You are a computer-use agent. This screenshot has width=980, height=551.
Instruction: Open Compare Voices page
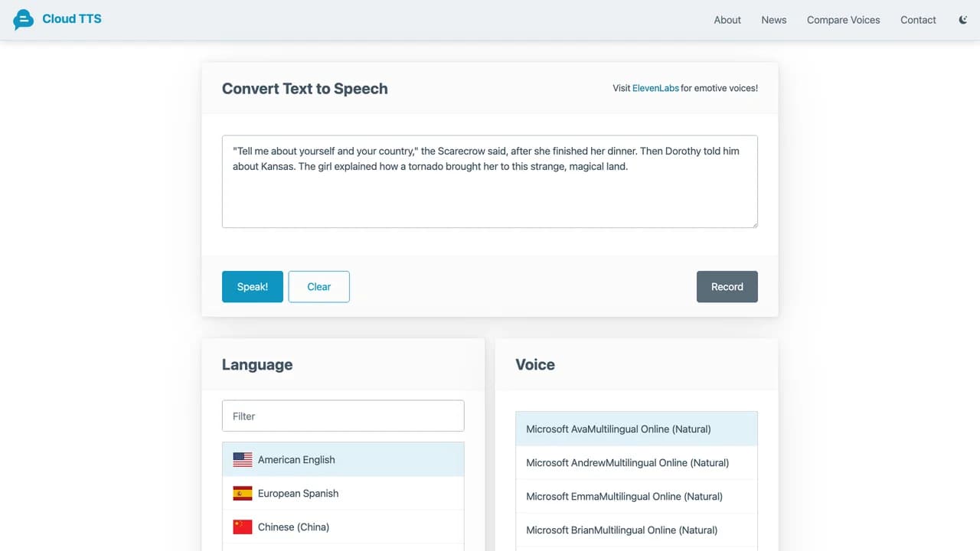click(844, 20)
